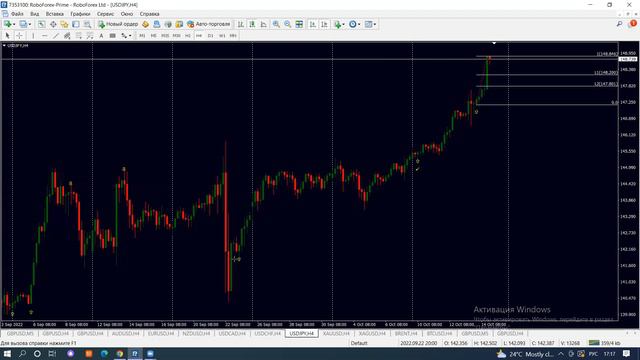Open the Вид menu
The height and width of the screenshot is (360, 640).
[35, 14]
